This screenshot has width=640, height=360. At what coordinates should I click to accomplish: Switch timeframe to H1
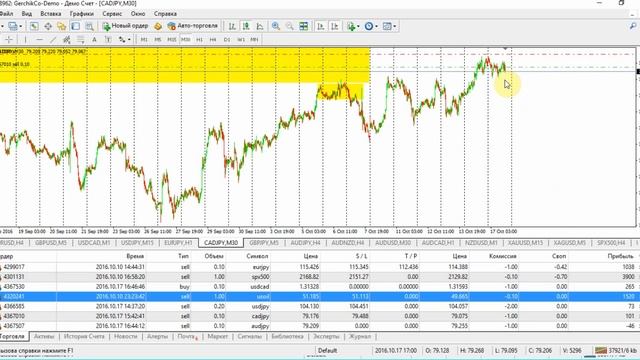point(199,40)
